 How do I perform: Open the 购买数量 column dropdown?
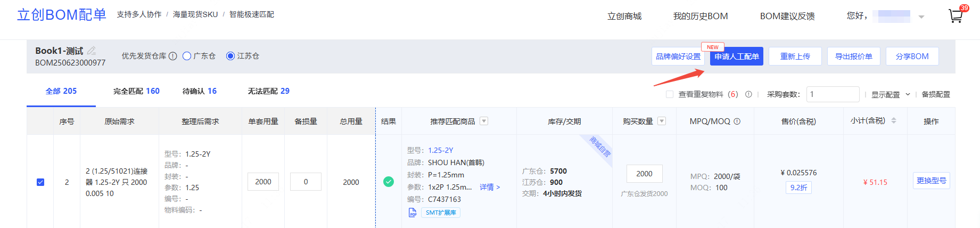pyautogui.click(x=662, y=121)
